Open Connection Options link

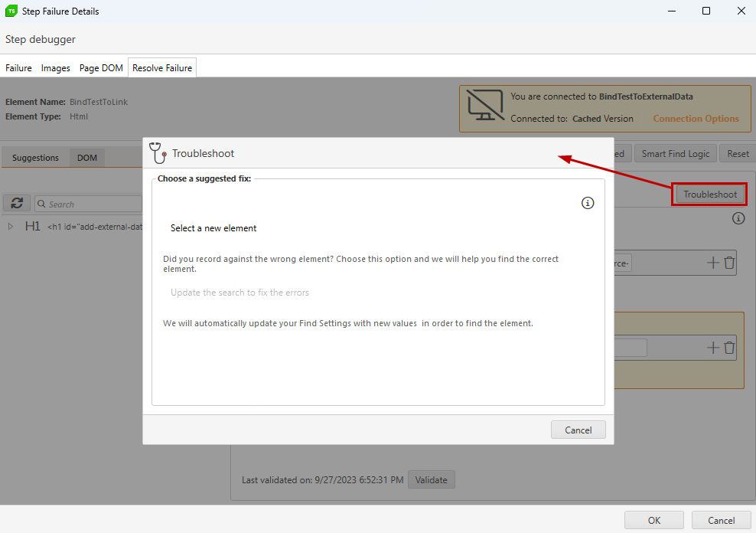(x=696, y=119)
